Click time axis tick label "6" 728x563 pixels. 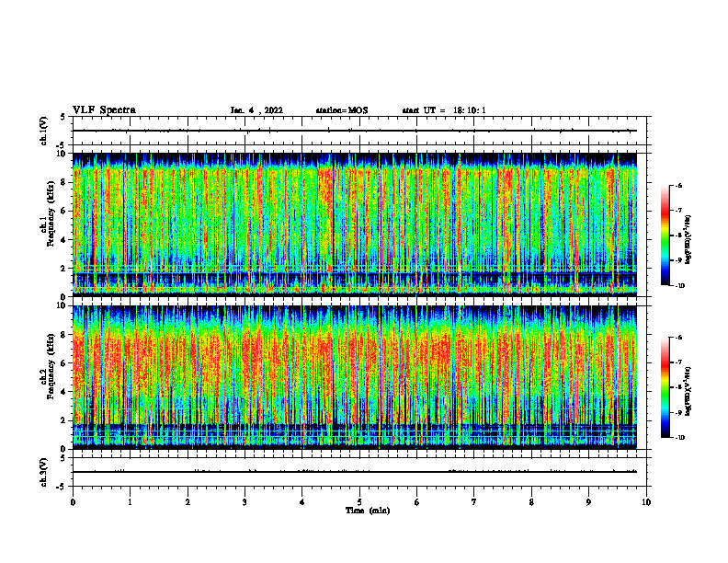417,502
